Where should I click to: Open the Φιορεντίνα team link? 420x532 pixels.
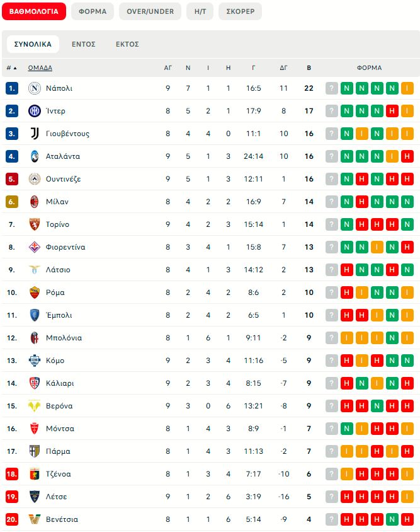click(x=65, y=247)
